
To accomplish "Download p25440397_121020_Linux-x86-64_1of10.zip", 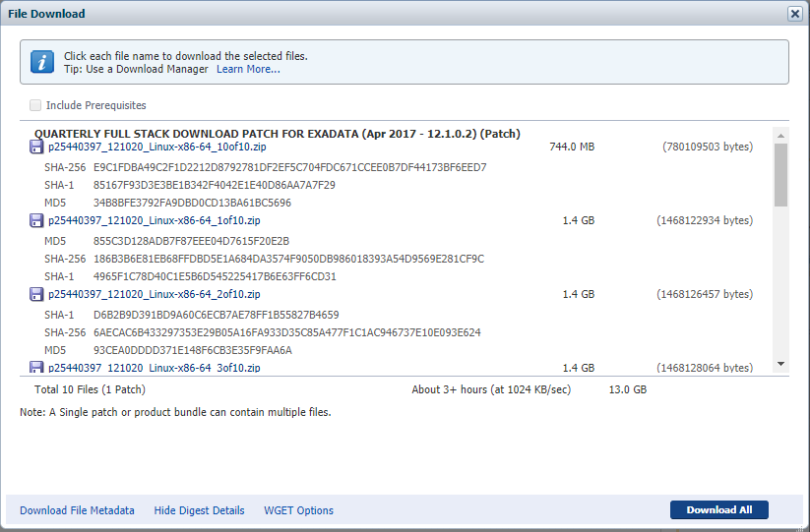I will tap(155, 221).
